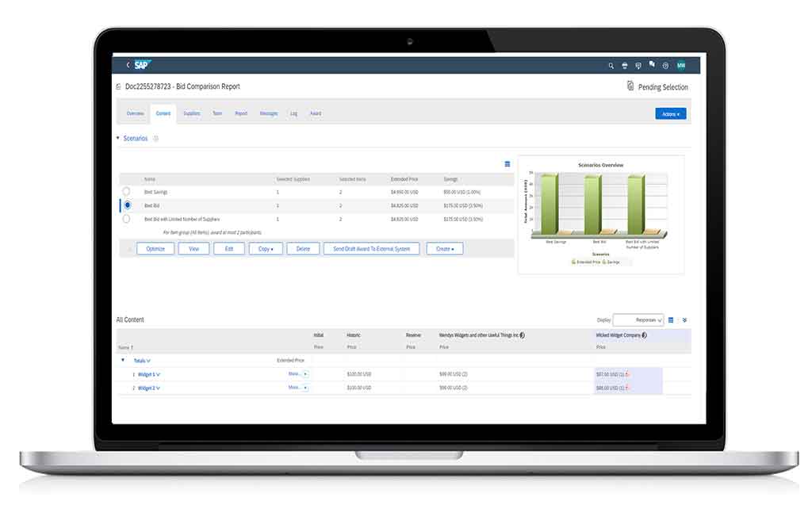Click the double-chevron icon in All Content

[x=684, y=320]
